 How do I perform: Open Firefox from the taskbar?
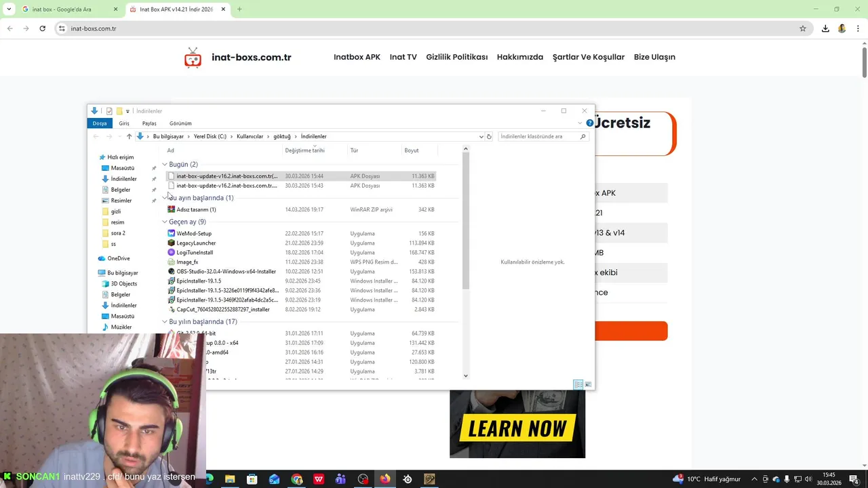385,479
